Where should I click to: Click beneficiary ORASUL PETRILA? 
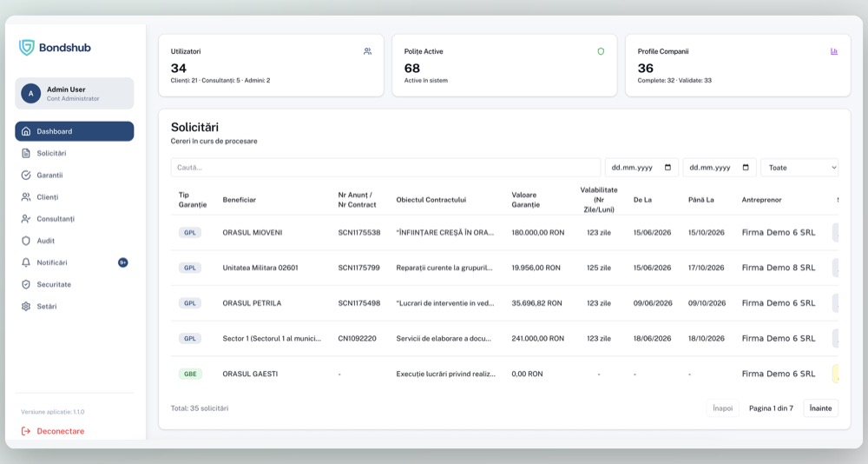[252, 303]
